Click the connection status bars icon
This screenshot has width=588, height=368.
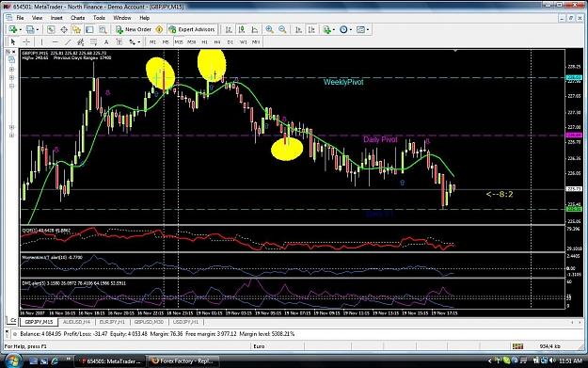click(517, 346)
